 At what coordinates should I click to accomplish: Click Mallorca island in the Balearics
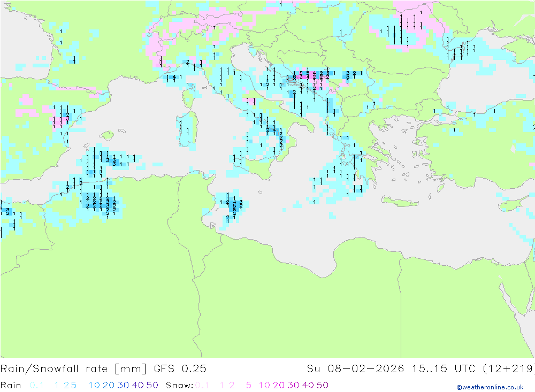[x=108, y=135]
